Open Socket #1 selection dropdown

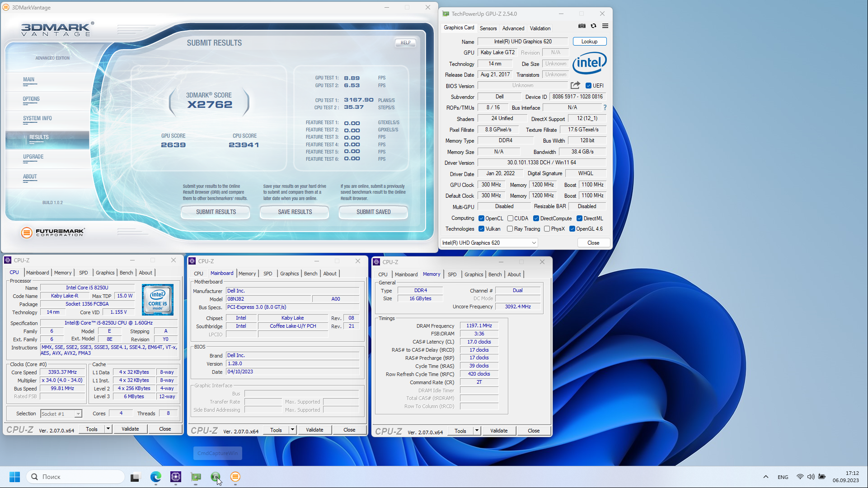coord(61,414)
